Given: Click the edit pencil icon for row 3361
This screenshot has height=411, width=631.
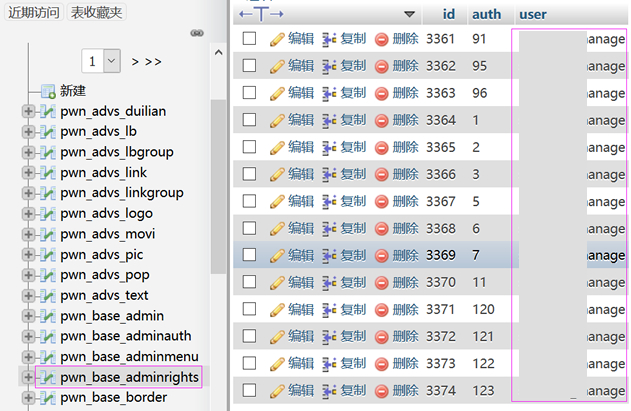Looking at the screenshot, I should point(277,39).
